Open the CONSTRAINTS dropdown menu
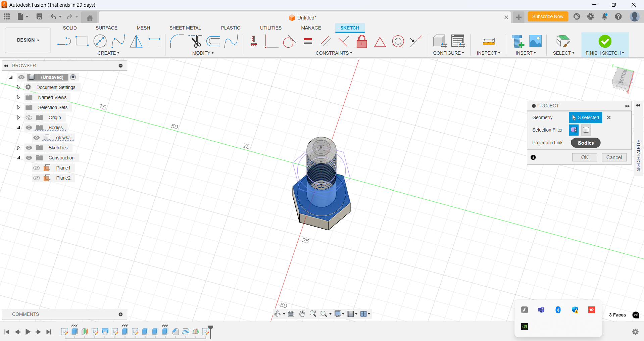 tap(334, 53)
